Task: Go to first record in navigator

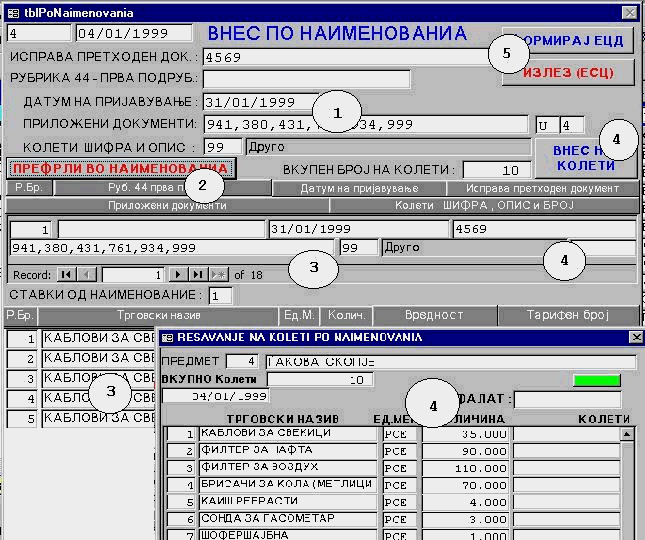Action: coord(66,274)
